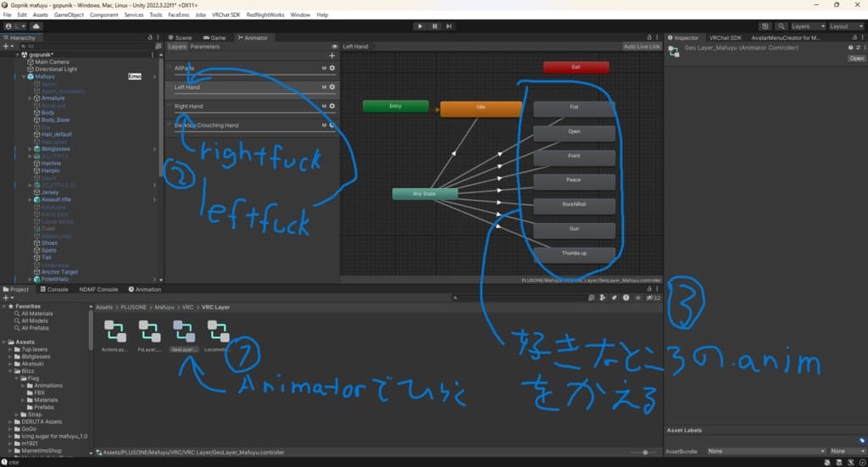Select the Right Hand animator layer
This screenshot has width=868, height=467.
pos(253,106)
